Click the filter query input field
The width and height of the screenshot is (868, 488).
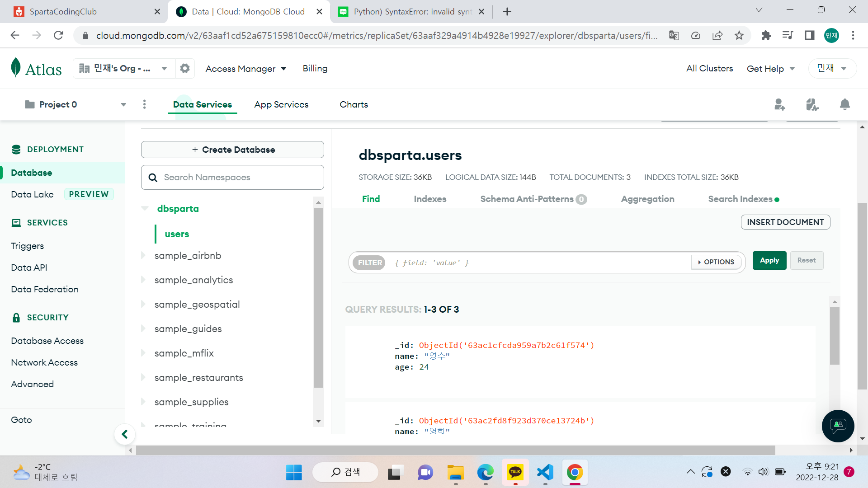point(540,263)
